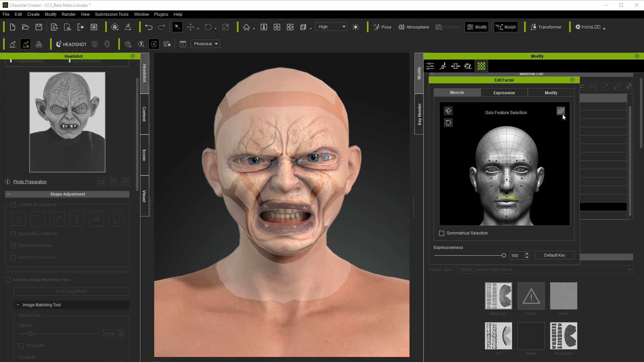Click the Save project icon
This screenshot has height=362, width=644.
pyautogui.click(x=39, y=27)
